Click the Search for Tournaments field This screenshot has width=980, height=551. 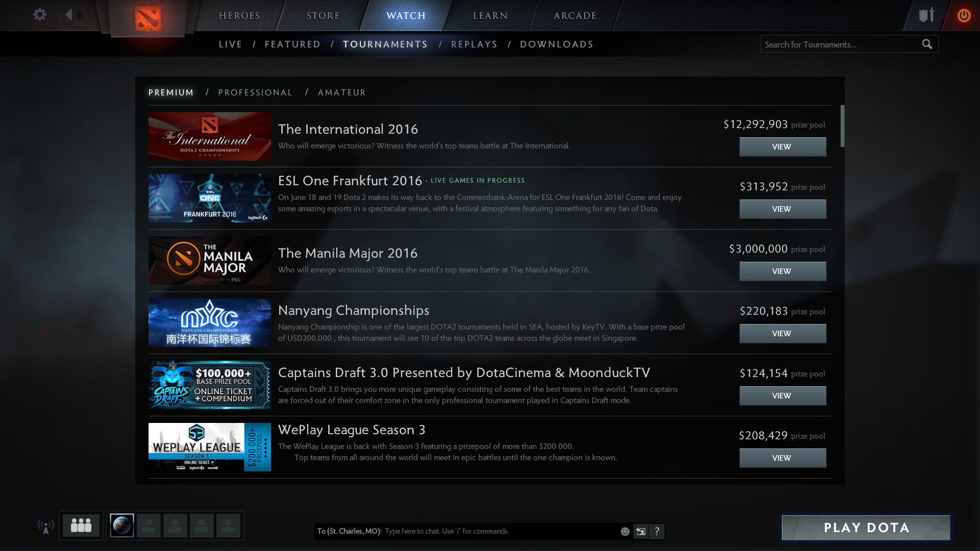[840, 44]
